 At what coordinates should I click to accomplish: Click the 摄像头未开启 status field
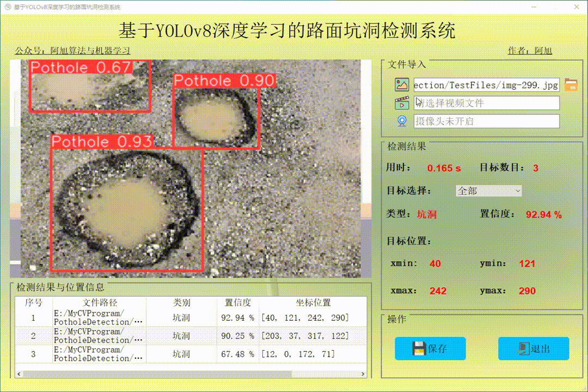486,121
